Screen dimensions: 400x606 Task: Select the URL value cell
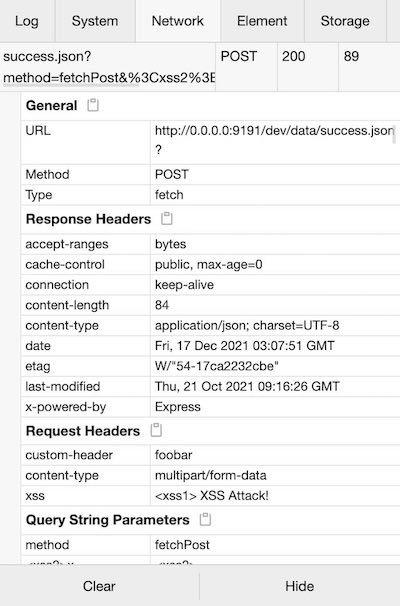(275, 142)
